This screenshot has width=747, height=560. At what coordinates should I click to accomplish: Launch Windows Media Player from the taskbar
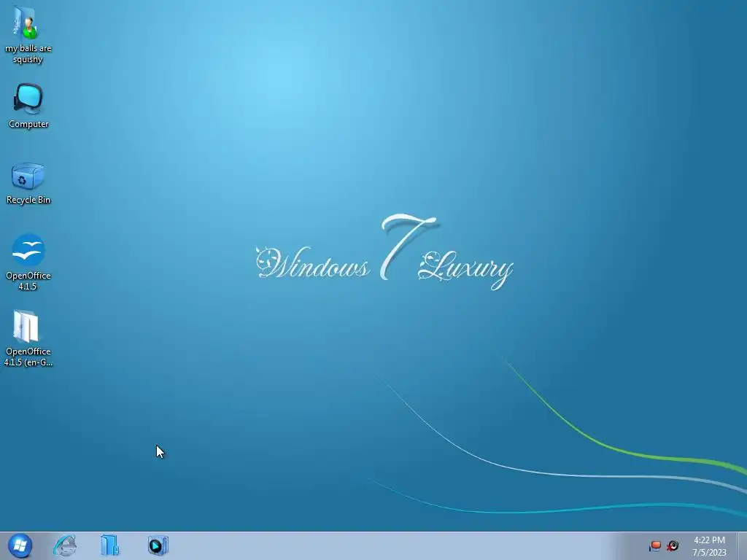click(158, 545)
